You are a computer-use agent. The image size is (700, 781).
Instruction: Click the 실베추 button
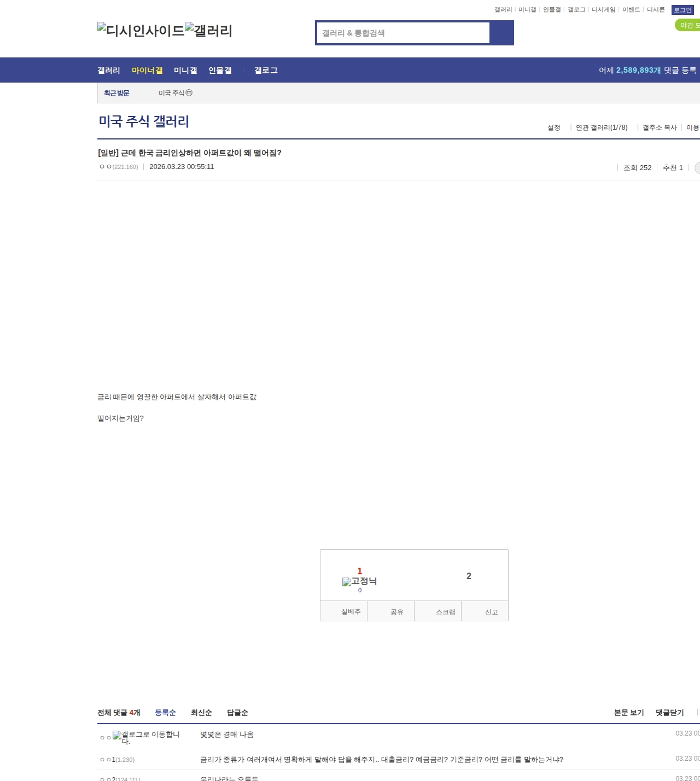[x=343, y=611]
